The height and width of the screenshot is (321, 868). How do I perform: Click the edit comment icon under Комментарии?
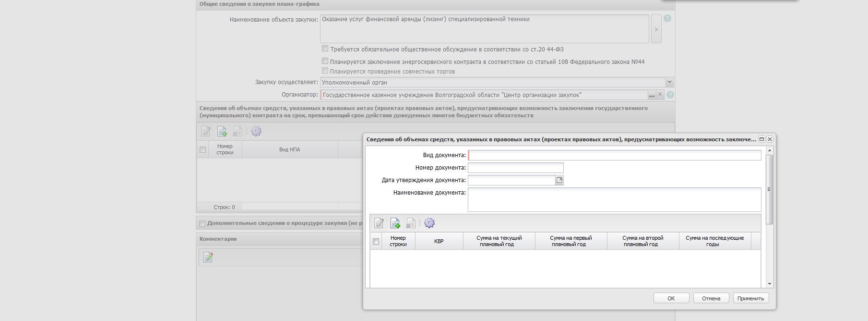pyautogui.click(x=208, y=258)
